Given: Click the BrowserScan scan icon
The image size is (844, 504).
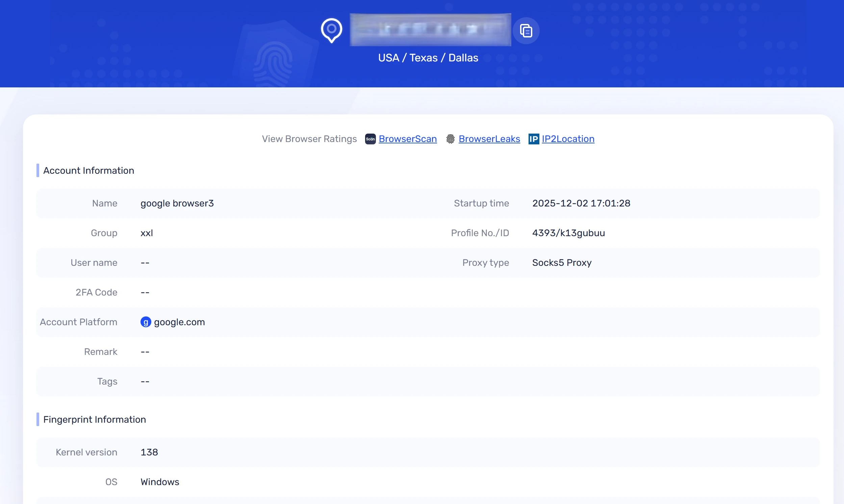Looking at the screenshot, I should point(370,139).
